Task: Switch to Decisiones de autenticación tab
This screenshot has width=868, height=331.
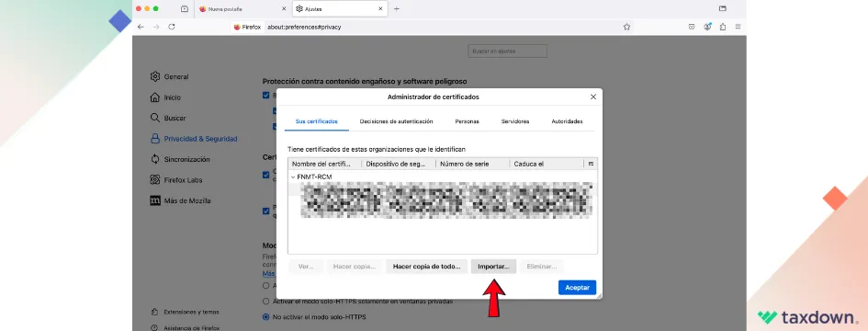Action: [396, 121]
